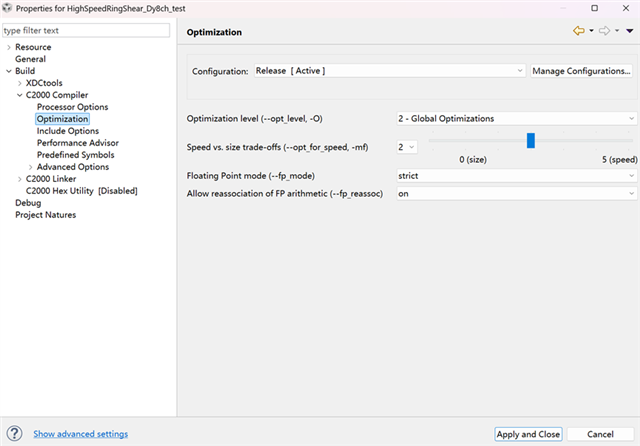
Task: Select Include Options in the tree
Action: [x=68, y=131]
